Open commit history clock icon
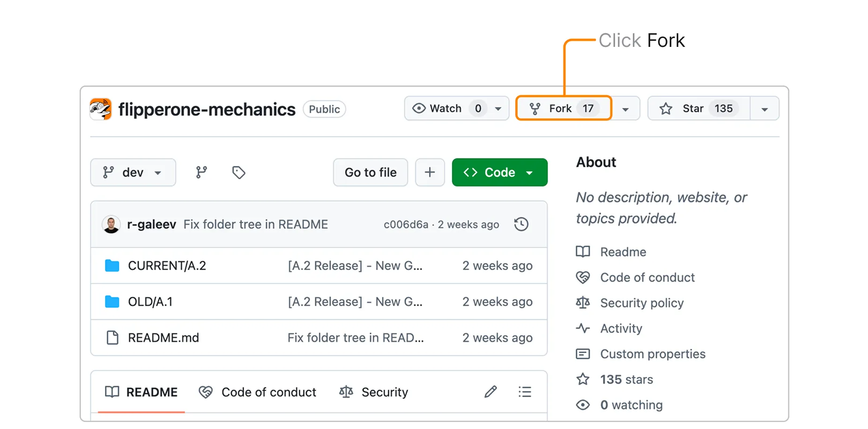The image size is (868, 429). tap(521, 225)
